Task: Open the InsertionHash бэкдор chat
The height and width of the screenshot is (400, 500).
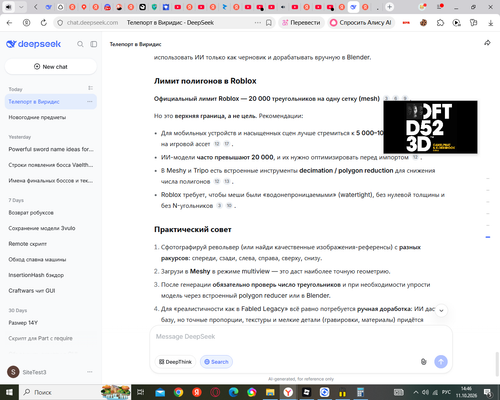Action: click(51, 275)
